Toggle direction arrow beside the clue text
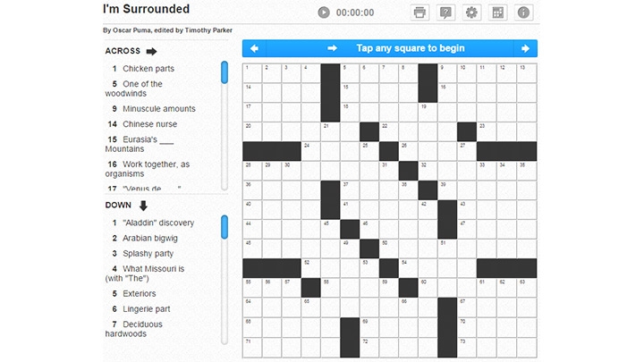This screenshot has width=644, height=362. pyautogui.click(x=333, y=48)
